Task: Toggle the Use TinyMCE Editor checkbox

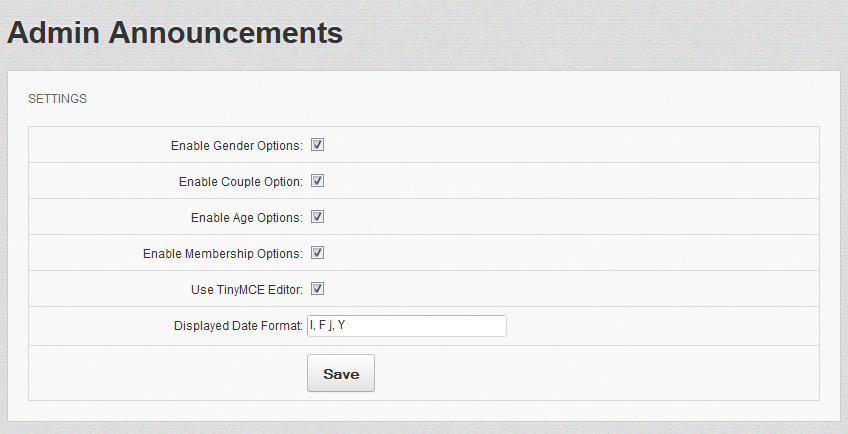Action: click(x=317, y=289)
